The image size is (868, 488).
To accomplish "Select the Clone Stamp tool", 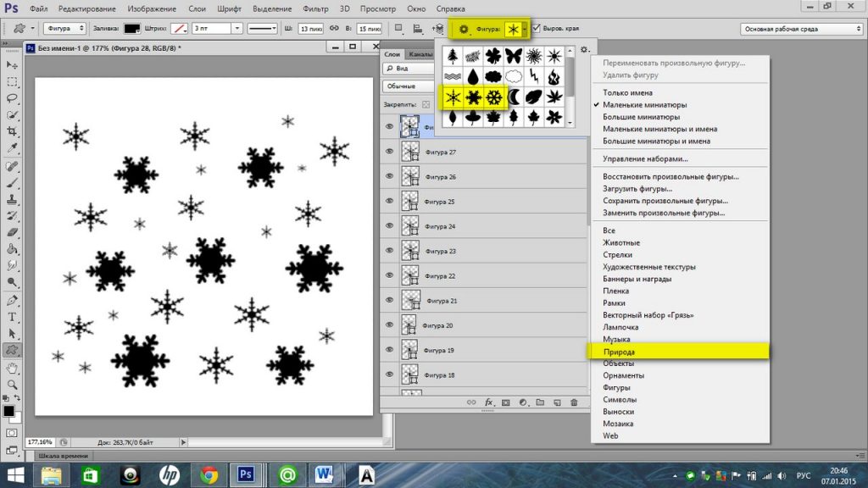I will (12, 199).
